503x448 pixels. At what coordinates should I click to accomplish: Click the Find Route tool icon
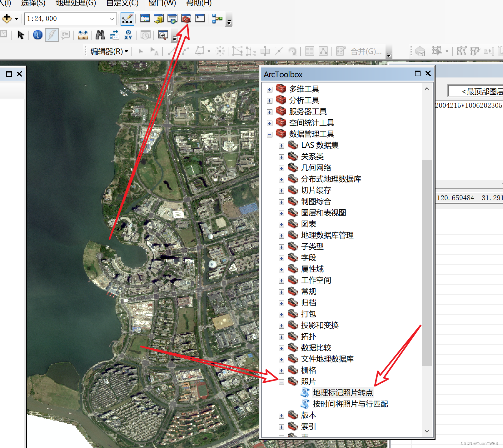click(114, 35)
